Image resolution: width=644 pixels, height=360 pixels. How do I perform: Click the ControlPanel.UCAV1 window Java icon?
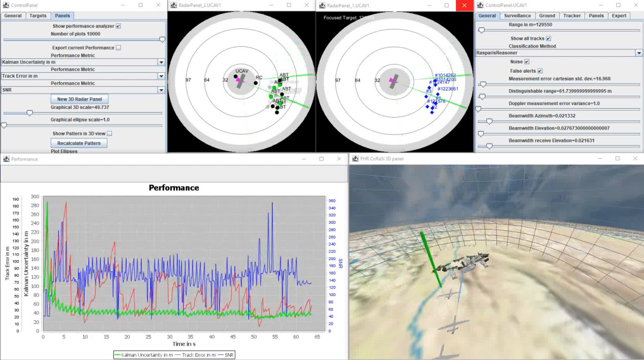pos(480,5)
